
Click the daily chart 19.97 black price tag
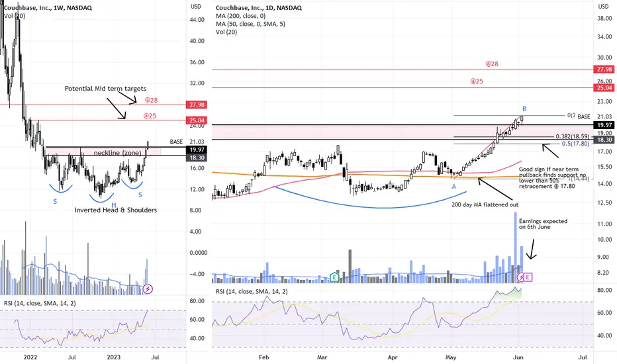point(604,124)
